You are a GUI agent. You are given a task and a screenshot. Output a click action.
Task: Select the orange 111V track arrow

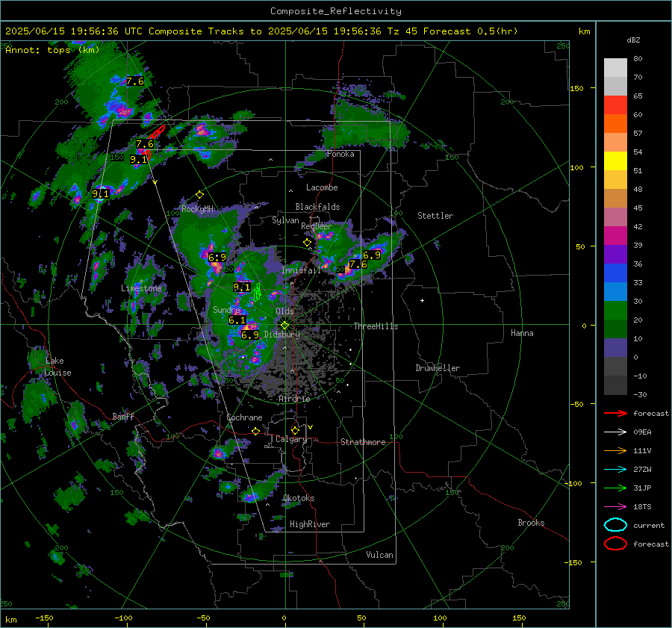[x=615, y=450]
